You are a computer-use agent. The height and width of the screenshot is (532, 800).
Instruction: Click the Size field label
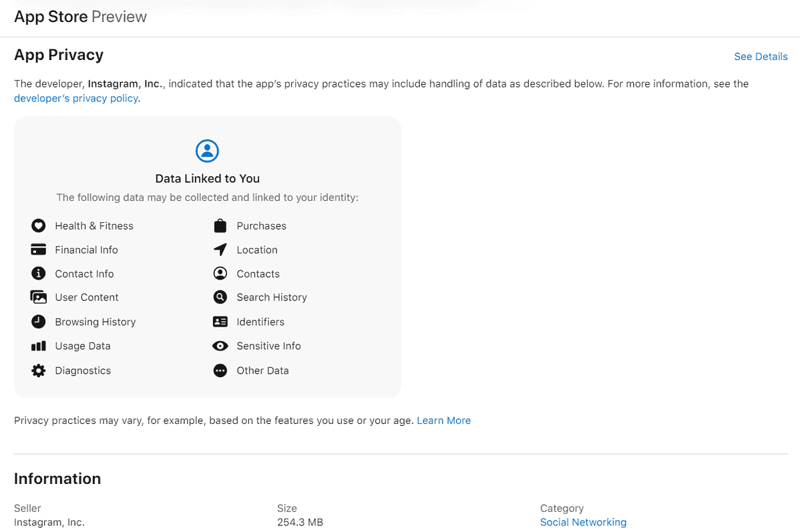pos(286,509)
